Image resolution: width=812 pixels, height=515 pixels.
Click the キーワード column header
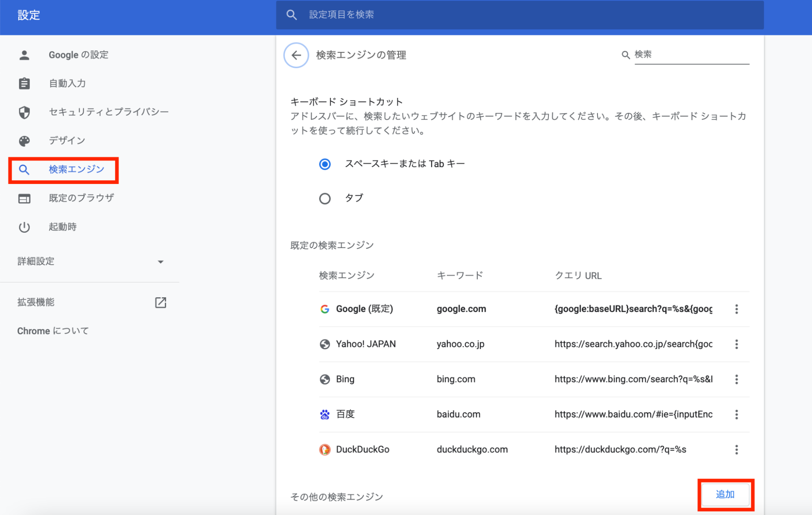[x=460, y=276]
